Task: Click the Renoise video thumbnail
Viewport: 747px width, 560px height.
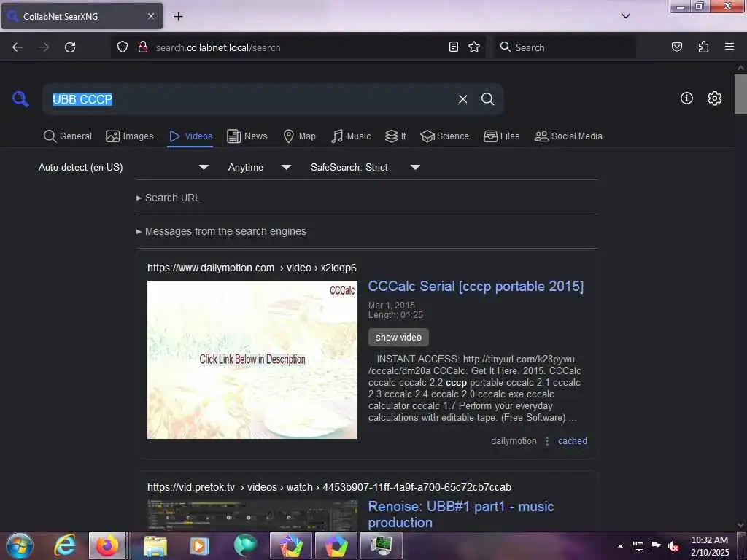Action: point(252,515)
